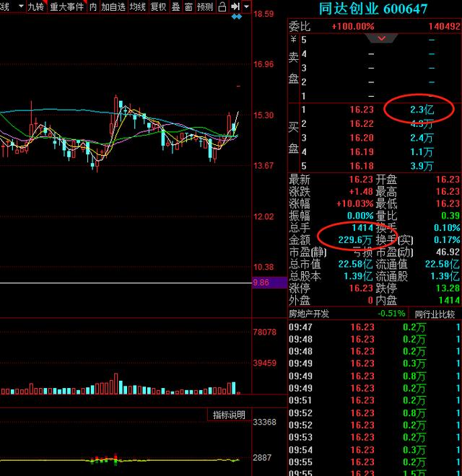Click the 预测 forecast button
The height and width of the screenshot is (476, 462).
[x=205, y=6]
